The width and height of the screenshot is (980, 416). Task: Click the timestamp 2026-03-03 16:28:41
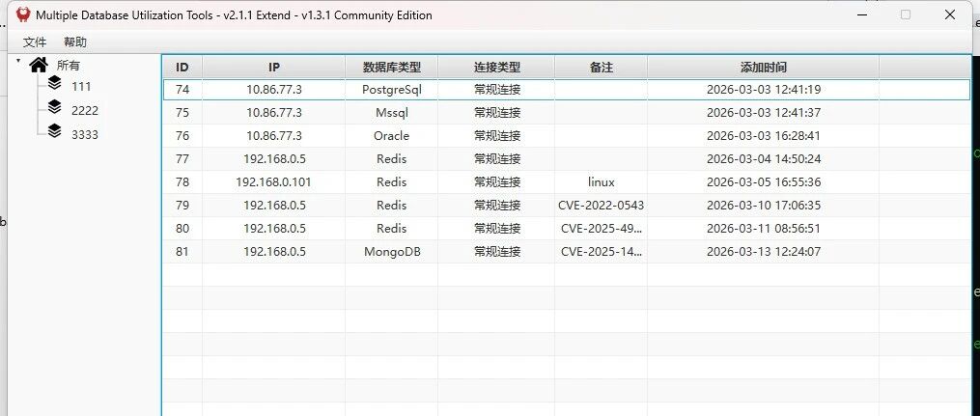pyautogui.click(x=763, y=135)
